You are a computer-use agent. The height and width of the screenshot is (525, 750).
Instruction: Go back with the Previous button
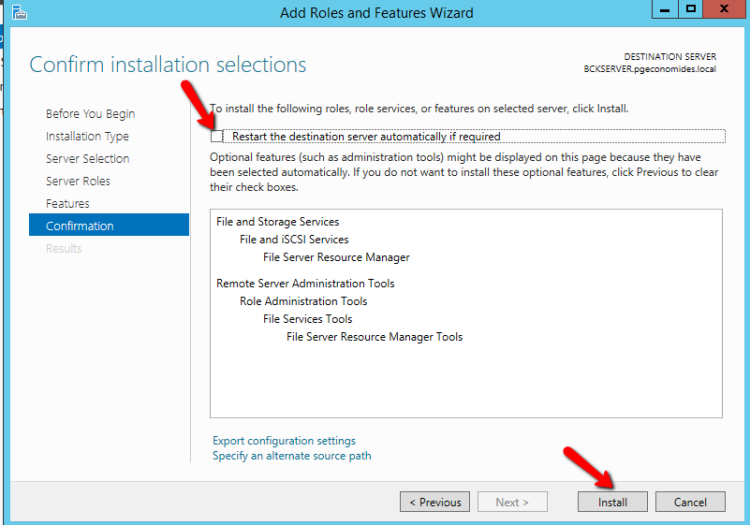(x=435, y=502)
